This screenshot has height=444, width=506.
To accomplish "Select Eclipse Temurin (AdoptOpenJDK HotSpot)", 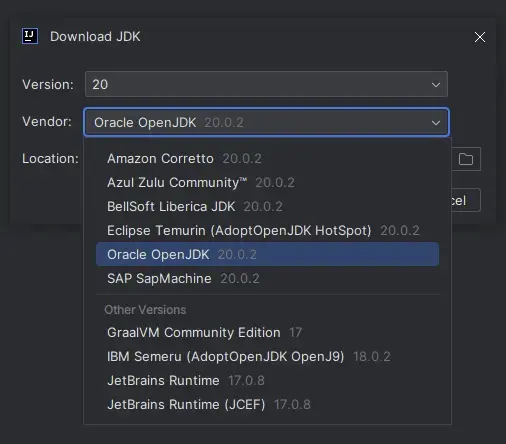I will (x=267, y=231).
